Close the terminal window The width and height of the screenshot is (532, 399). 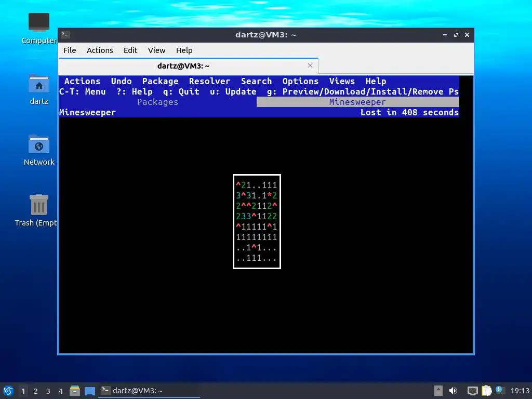coord(467,35)
